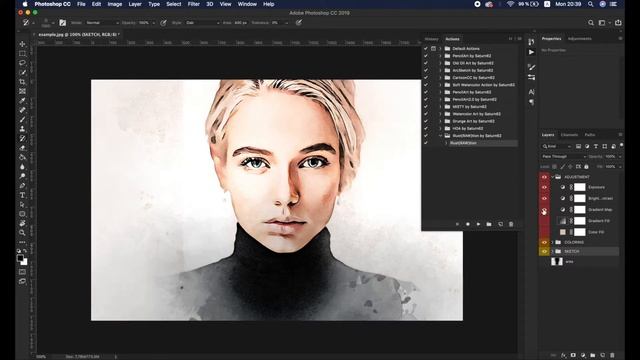Delete layer using Layers panel trash icon
The width and height of the screenshot is (640, 360).
[x=612, y=356]
